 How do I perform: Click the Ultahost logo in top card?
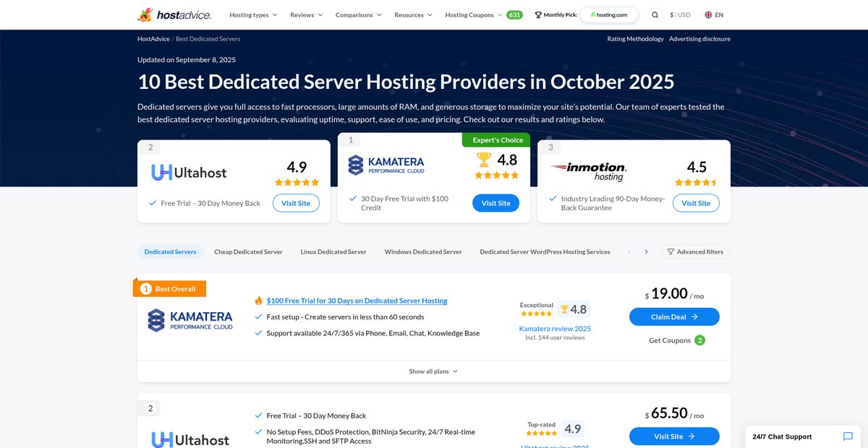point(189,172)
